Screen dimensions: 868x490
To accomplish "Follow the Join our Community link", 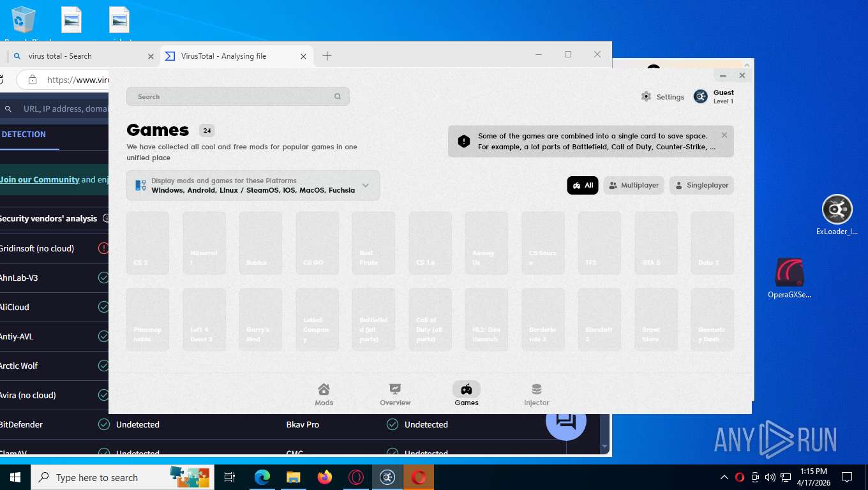I will [x=40, y=179].
